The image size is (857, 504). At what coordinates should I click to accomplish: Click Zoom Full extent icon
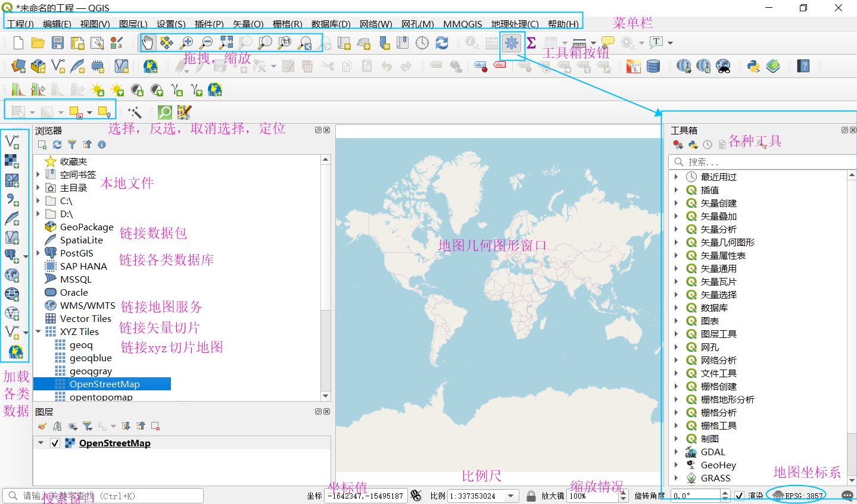pyautogui.click(x=226, y=42)
